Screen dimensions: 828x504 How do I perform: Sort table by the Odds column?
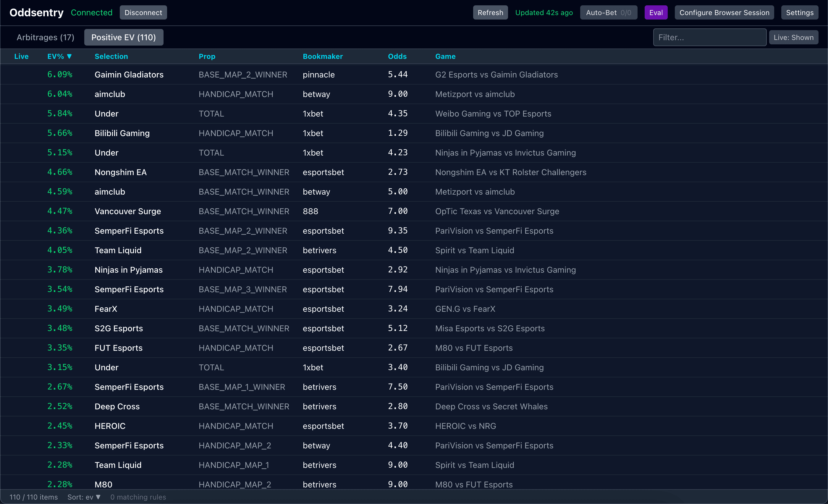pyautogui.click(x=397, y=56)
